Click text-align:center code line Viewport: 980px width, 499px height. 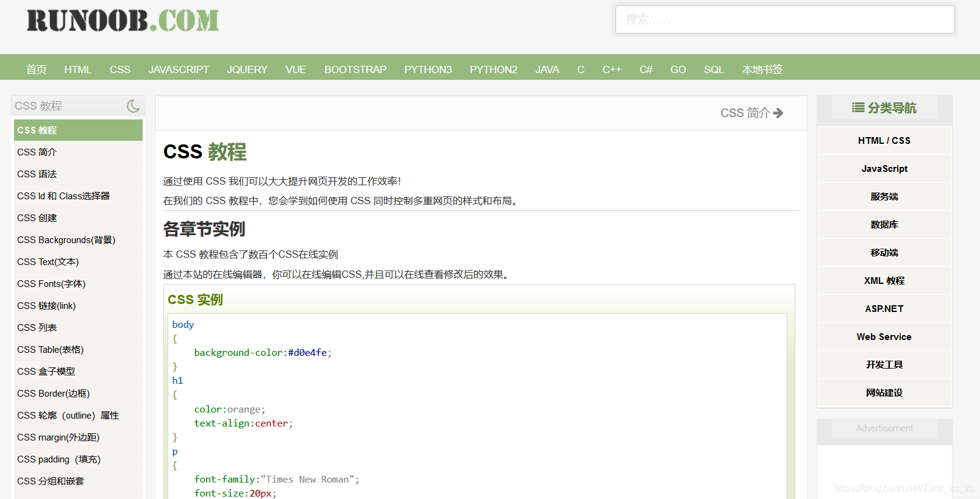pos(243,423)
